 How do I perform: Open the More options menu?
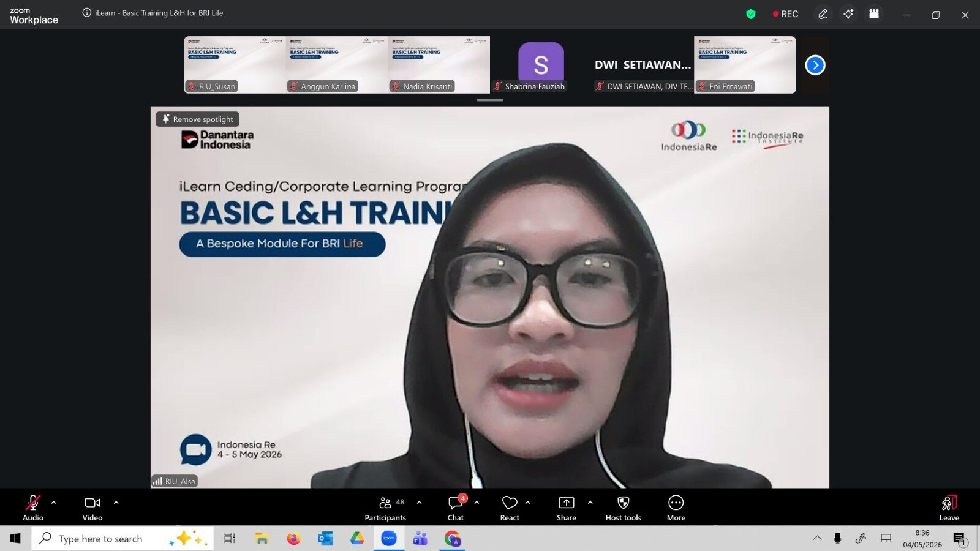point(676,508)
